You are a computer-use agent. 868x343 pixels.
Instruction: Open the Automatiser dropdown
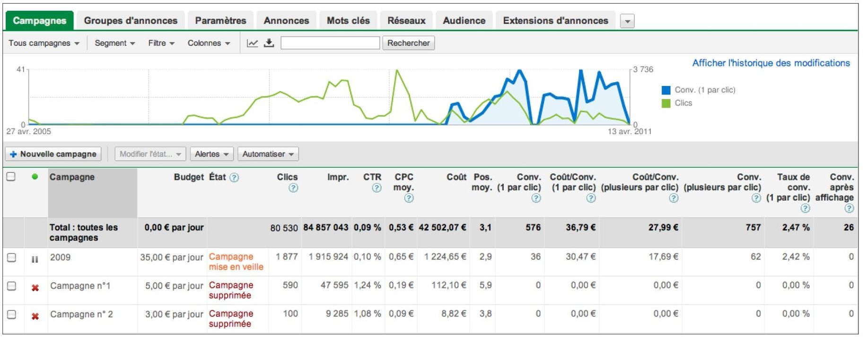[268, 154]
